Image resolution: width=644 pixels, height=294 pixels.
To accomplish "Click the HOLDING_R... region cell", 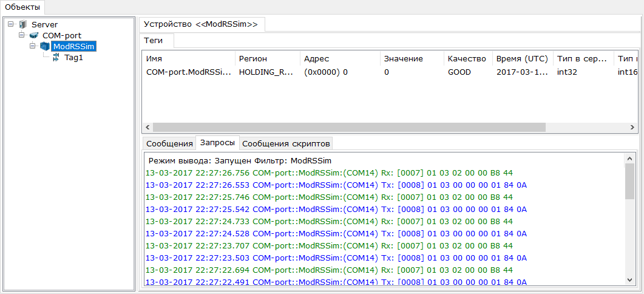I will (x=265, y=72).
